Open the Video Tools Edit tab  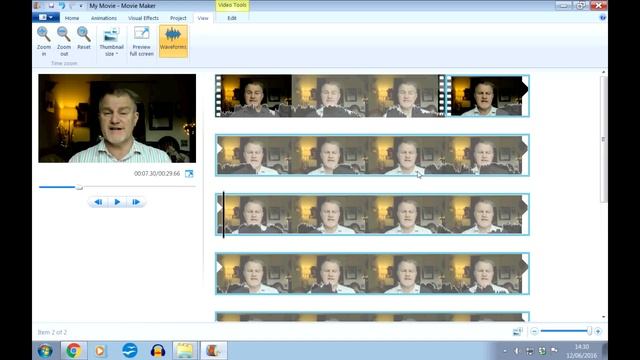point(232,18)
